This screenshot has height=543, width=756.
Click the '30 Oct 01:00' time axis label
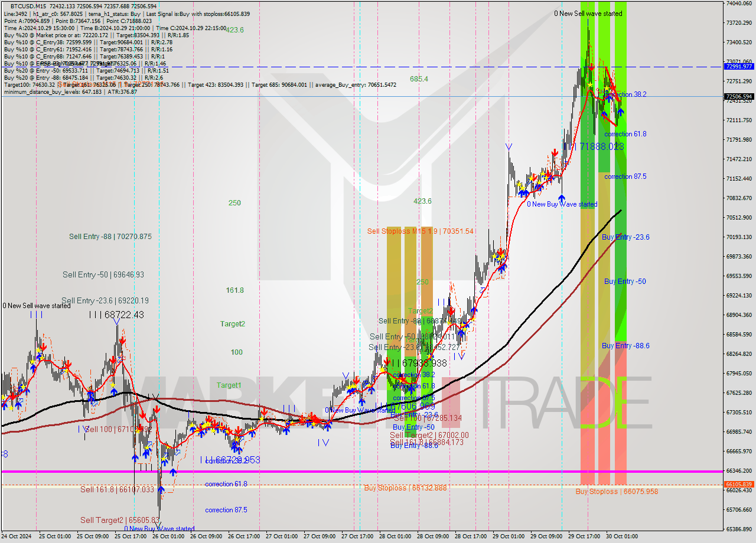tap(621, 537)
